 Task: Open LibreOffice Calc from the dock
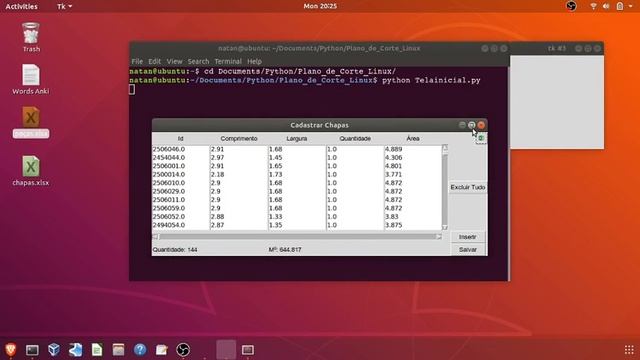[x=97, y=350]
